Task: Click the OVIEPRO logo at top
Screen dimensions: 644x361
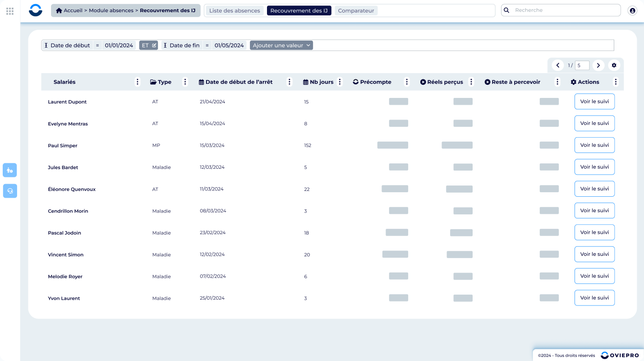Action: point(36,10)
